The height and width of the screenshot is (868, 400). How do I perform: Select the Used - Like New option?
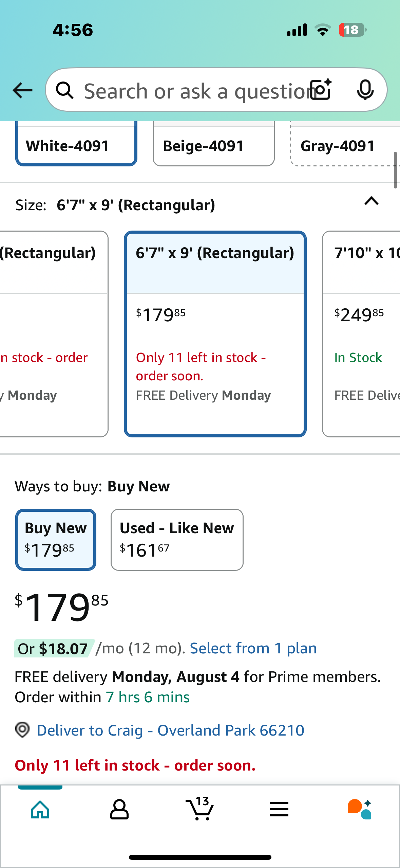(x=177, y=540)
